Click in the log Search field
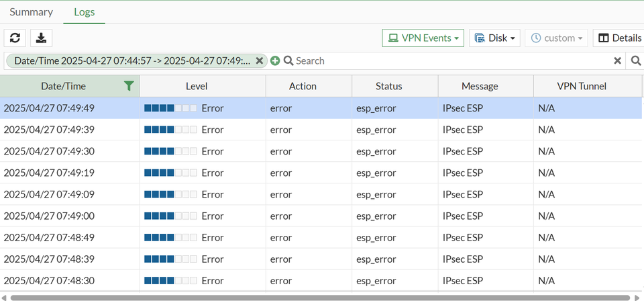 click(x=449, y=61)
